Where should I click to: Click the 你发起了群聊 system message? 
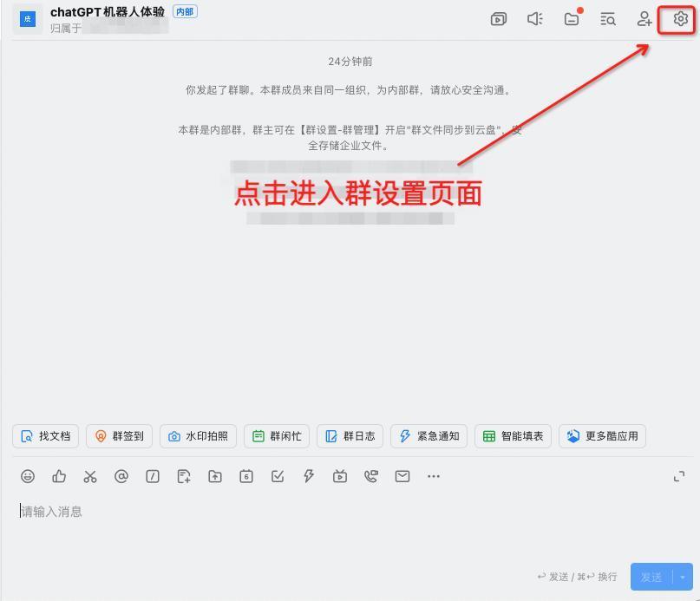pos(349,90)
